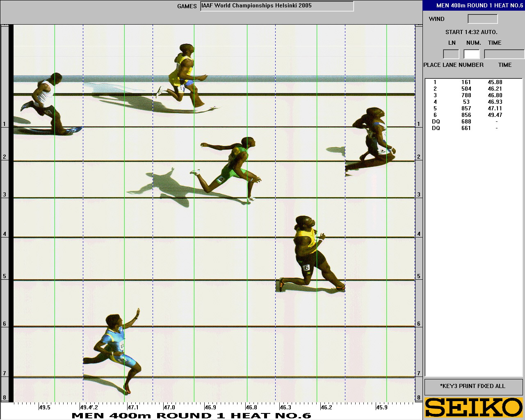Click the MEN 400m ROUND 1 title bar
Image resolution: width=525 pixels, height=420 pixels.
pos(474,5)
